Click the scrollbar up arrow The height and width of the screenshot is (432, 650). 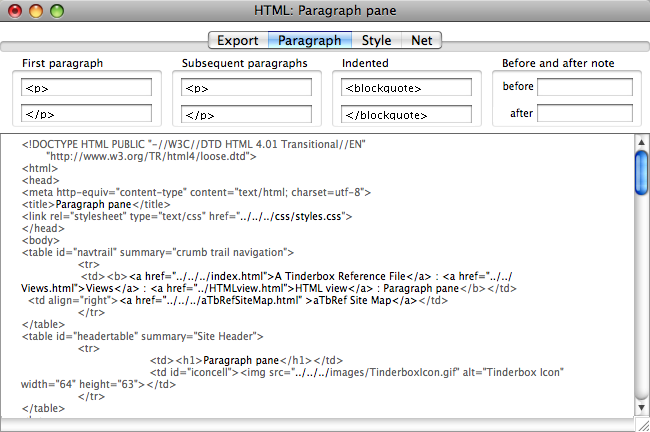click(x=641, y=143)
